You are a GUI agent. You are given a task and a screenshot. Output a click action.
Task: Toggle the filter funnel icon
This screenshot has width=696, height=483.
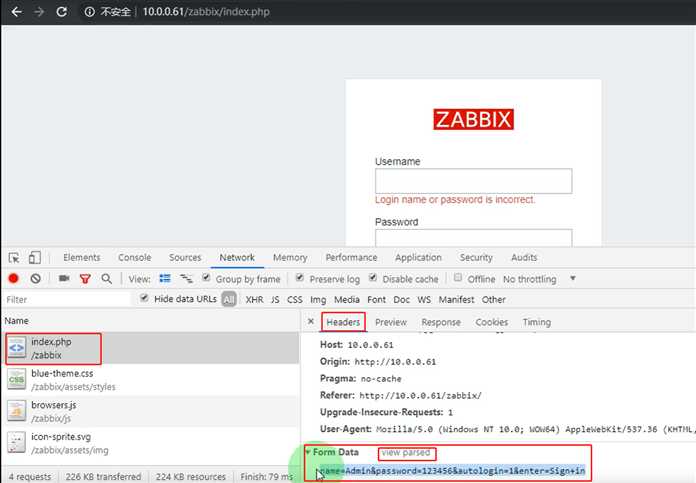click(x=85, y=279)
